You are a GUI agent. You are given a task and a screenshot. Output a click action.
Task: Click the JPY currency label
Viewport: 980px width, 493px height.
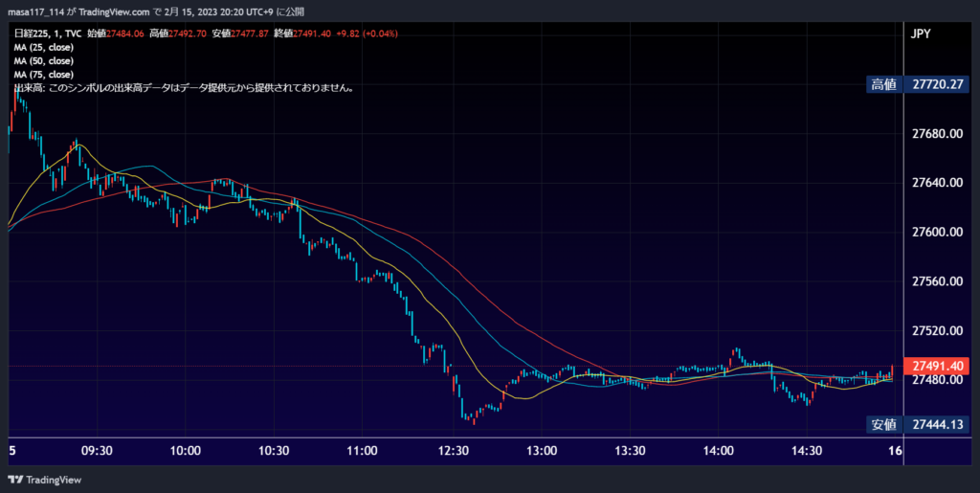[x=920, y=34]
